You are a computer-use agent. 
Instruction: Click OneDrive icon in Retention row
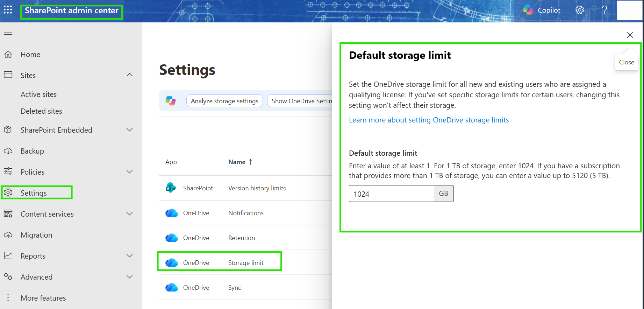[x=172, y=238]
